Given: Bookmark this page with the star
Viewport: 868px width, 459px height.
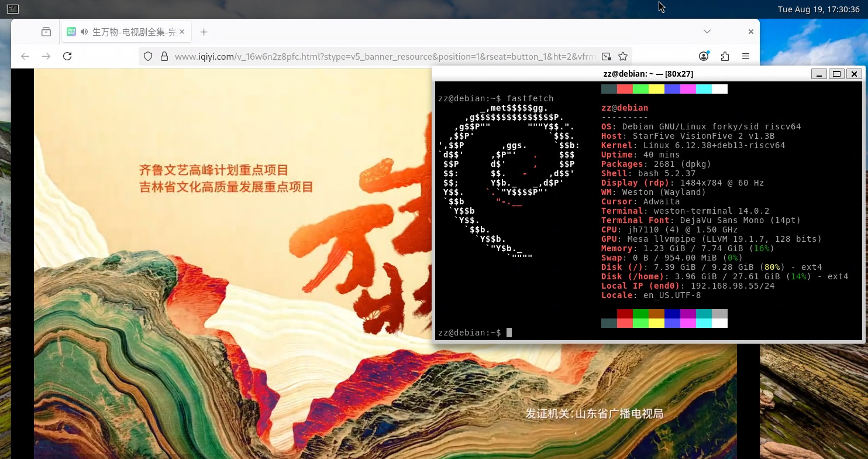Looking at the screenshot, I should tap(623, 57).
